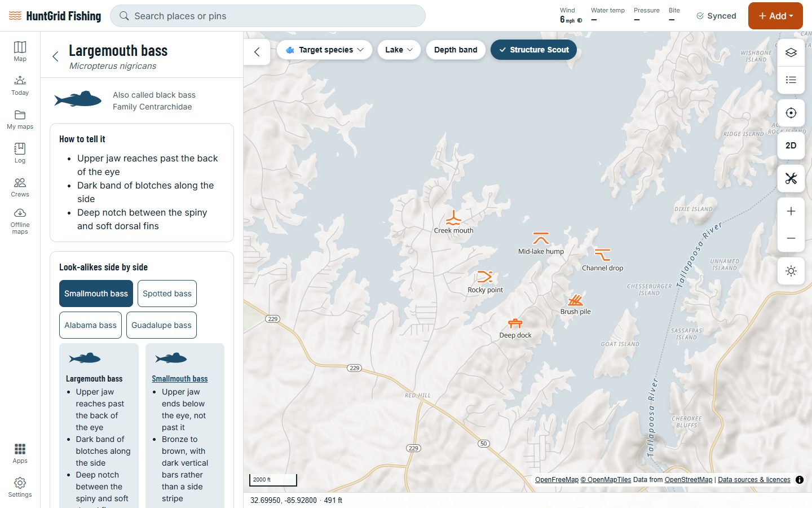Select Smallmouth bass look-alike comparison
The height and width of the screenshot is (508, 812).
point(96,294)
